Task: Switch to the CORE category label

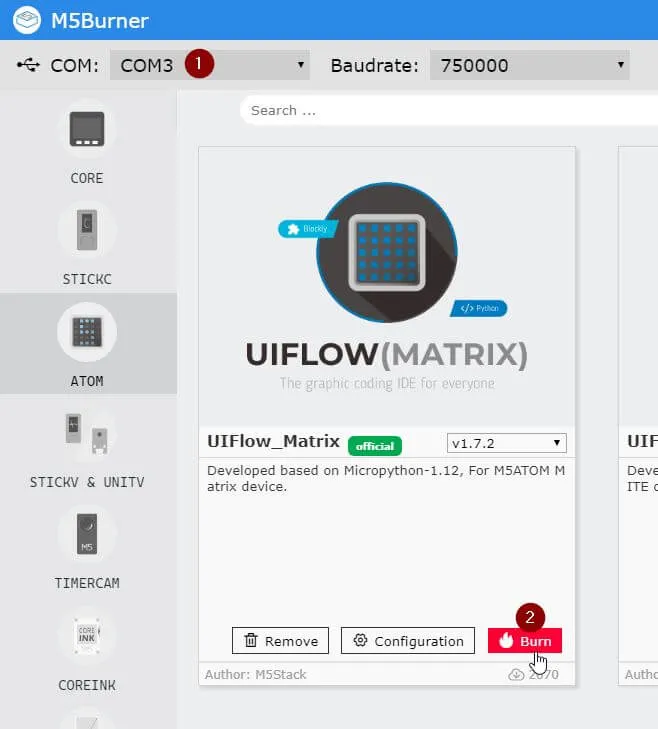Action: point(87,178)
